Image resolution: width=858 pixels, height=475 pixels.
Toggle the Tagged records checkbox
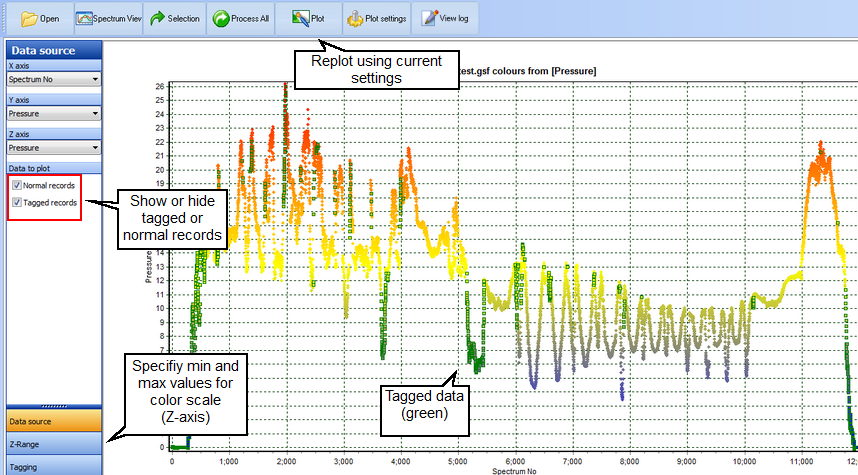click(17, 202)
